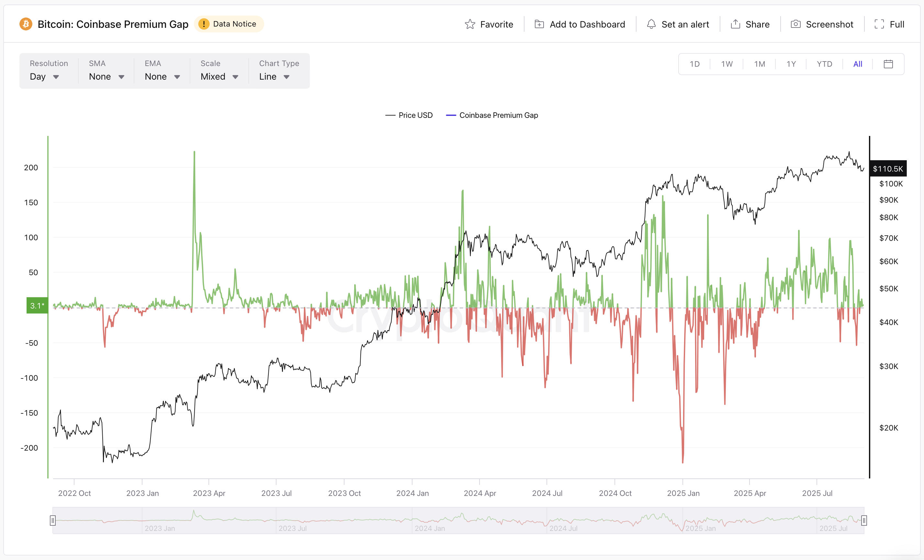This screenshot has height=560, width=924.
Task: Click the Screenshot label
Action: pyautogui.click(x=829, y=24)
